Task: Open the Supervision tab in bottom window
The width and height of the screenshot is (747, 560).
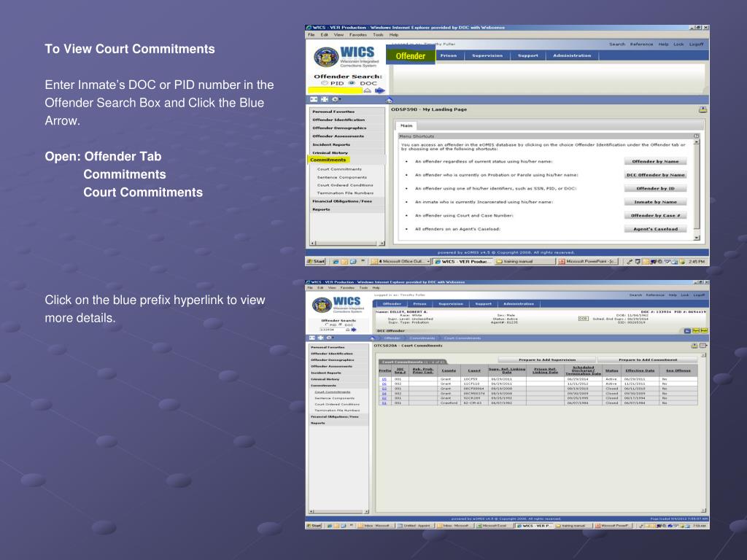Action: (x=450, y=304)
